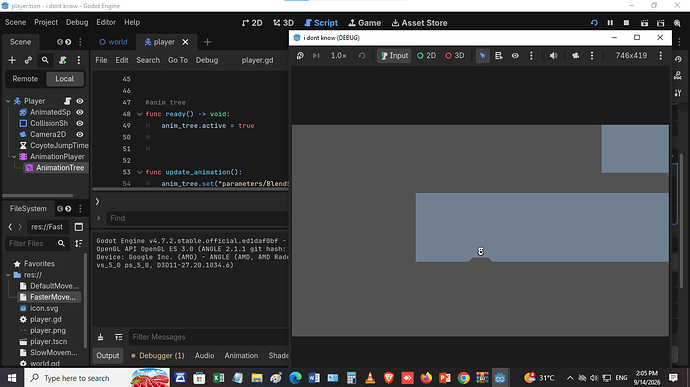Screen dimensions: 690x387
Task: Reset game speed in debug window
Action: [362, 55]
